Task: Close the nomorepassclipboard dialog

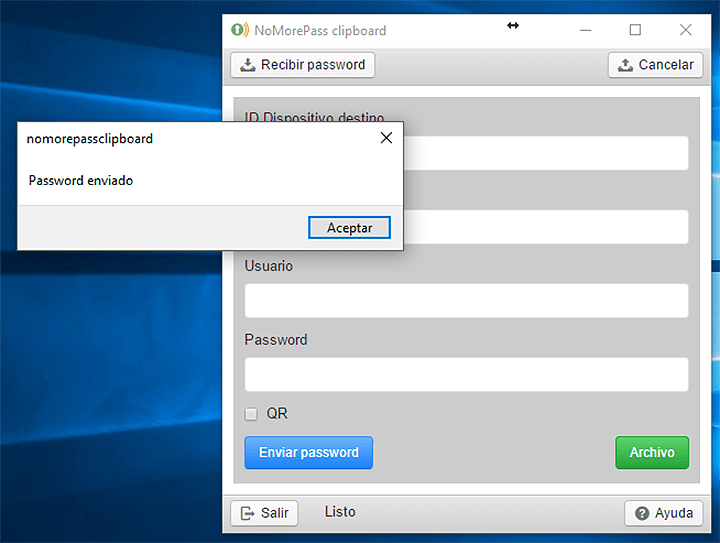Action: (386, 138)
